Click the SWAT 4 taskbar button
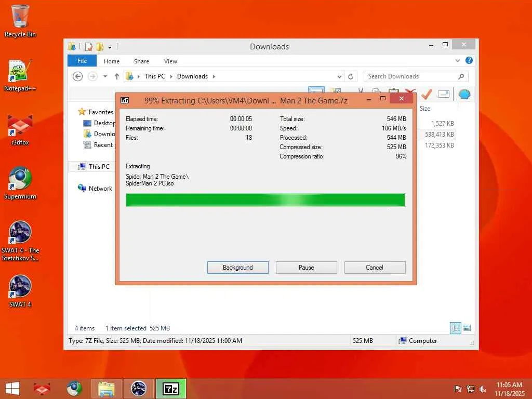Image resolution: width=532 pixels, height=399 pixels. coord(138,389)
